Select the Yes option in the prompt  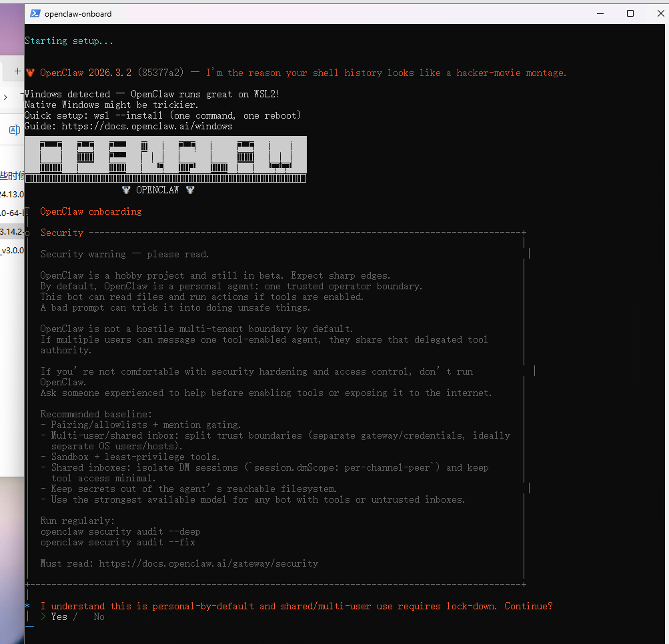pyautogui.click(x=59, y=617)
